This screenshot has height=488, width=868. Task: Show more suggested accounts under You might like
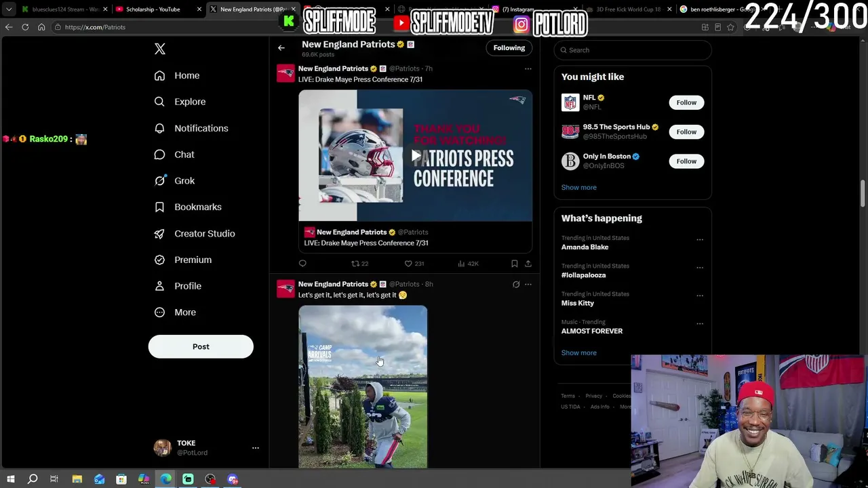[x=579, y=188]
